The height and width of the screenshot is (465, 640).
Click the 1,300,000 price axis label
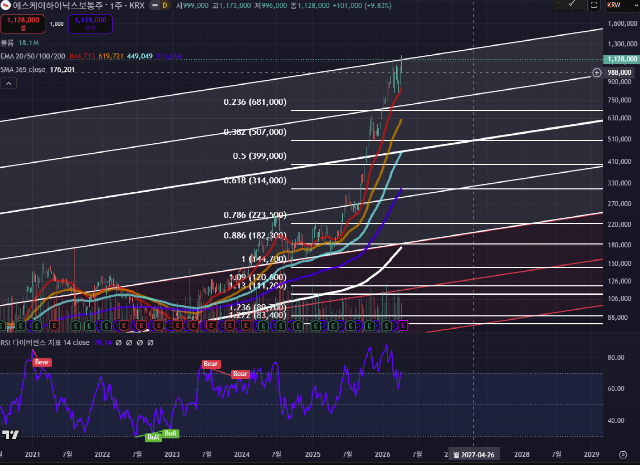(622, 44)
